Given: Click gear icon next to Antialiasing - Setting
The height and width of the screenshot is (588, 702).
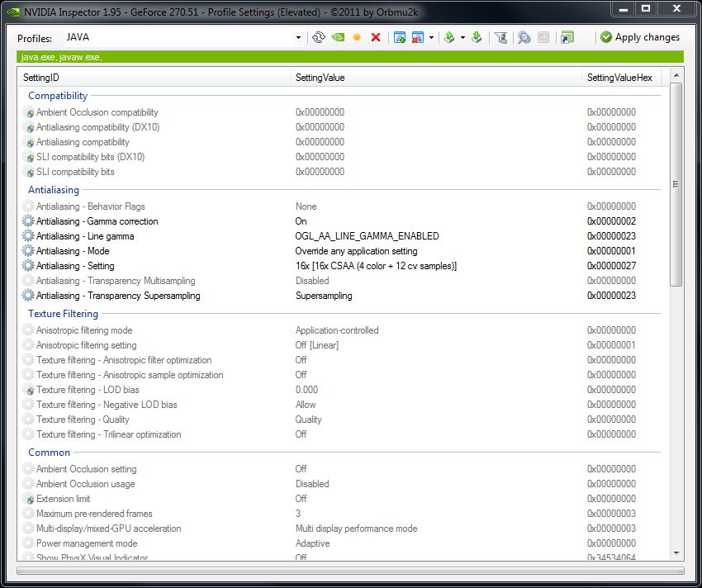Looking at the screenshot, I should point(28,266).
